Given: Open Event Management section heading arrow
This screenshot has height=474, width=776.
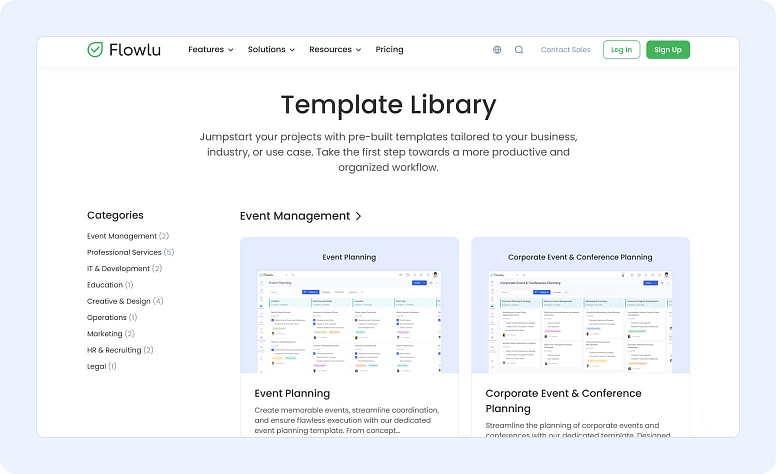Looking at the screenshot, I should click(358, 216).
